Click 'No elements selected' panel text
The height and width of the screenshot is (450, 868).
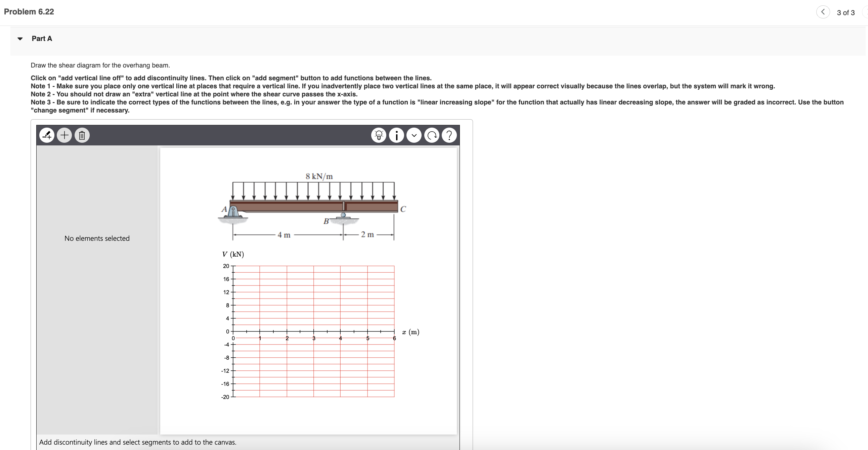tap(97, 238)
